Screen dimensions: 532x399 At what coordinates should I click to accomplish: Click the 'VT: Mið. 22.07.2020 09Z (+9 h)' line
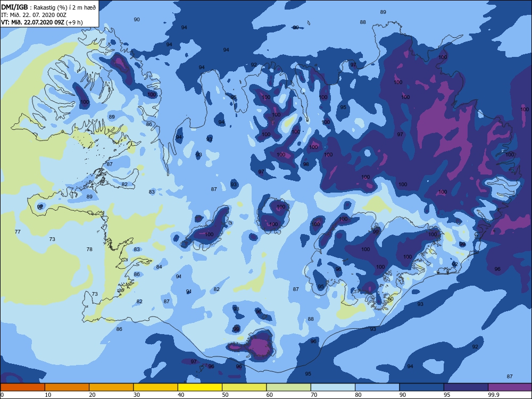pyautogui.click(x=41, y=22)
